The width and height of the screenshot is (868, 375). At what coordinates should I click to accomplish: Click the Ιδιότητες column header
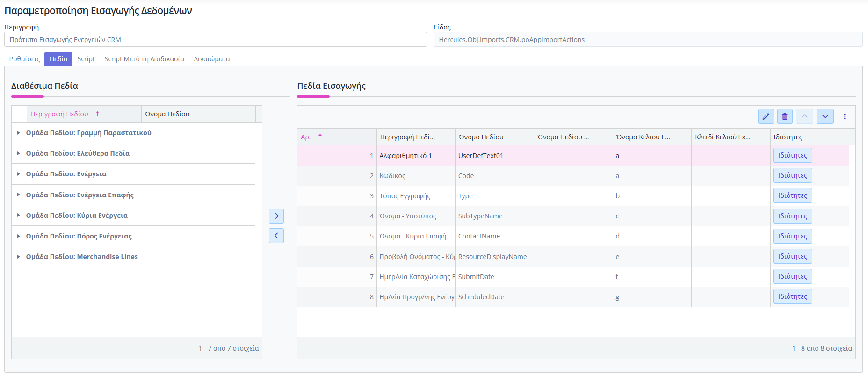pos(810,137)
